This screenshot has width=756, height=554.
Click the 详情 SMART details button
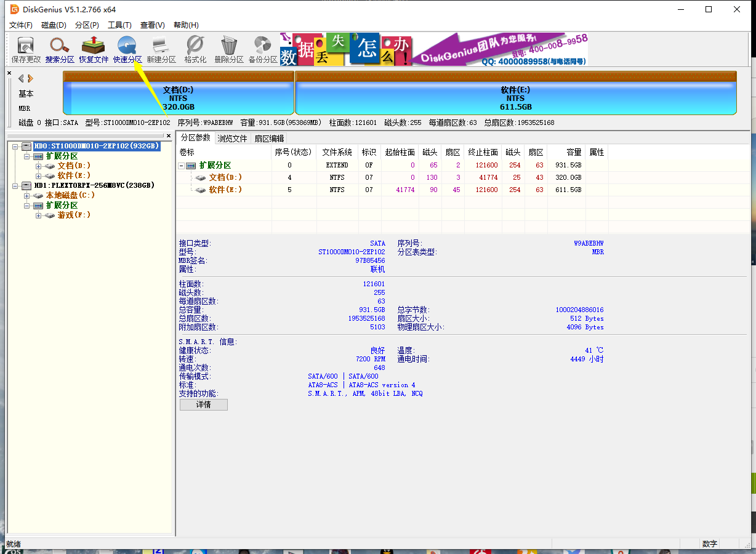click(x=203, y=405)
